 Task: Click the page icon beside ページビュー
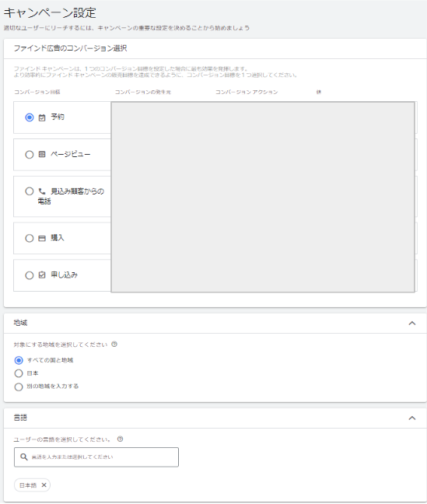[x=42, y=155]
